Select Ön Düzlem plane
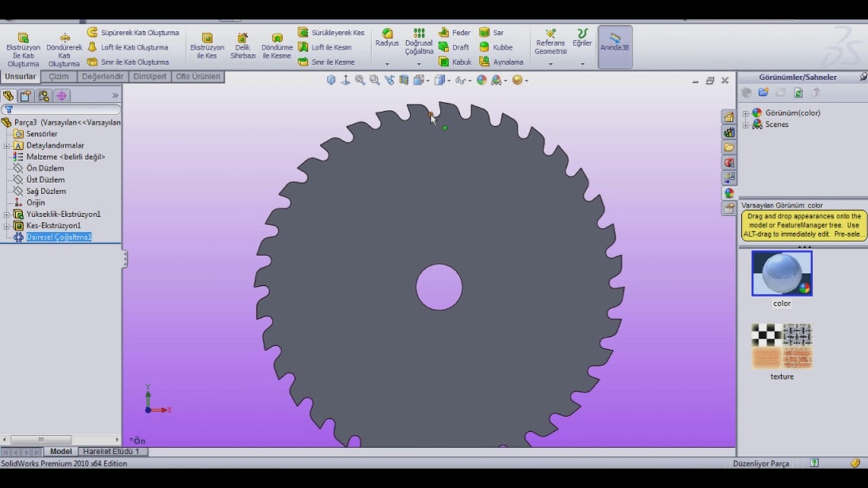Image resolution: width=868 pixels, height=488 pixels. coord(45,168)
